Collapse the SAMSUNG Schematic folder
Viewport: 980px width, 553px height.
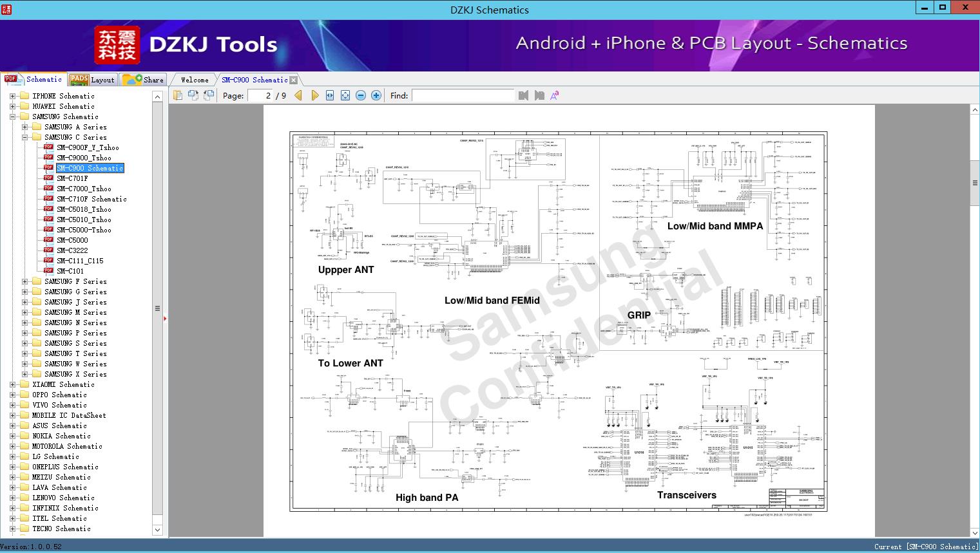click(x=12, y=117)
